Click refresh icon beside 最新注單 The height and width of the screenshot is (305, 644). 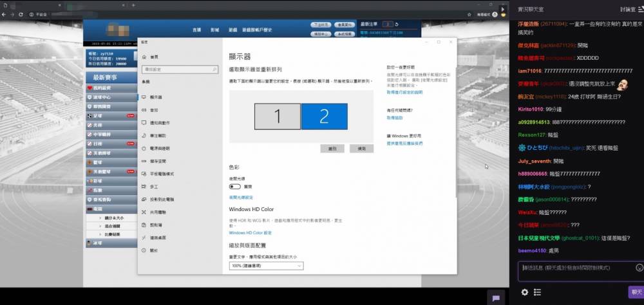tap(397, 24)
